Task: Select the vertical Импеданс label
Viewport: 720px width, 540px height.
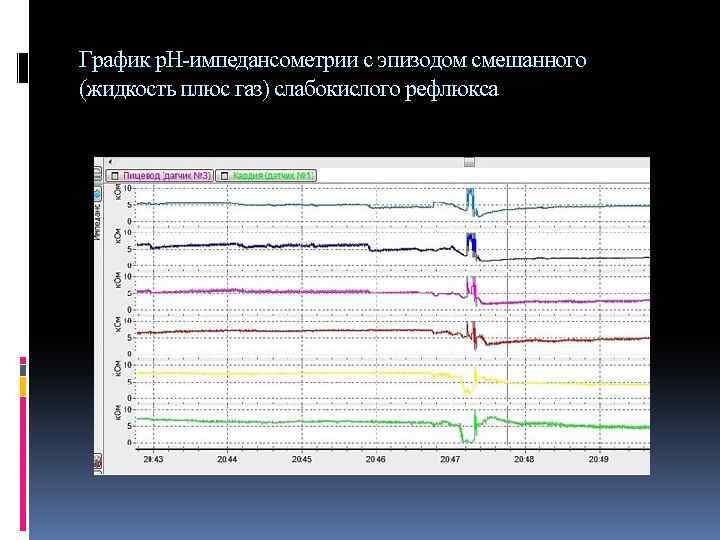Action: pos(98,221)
